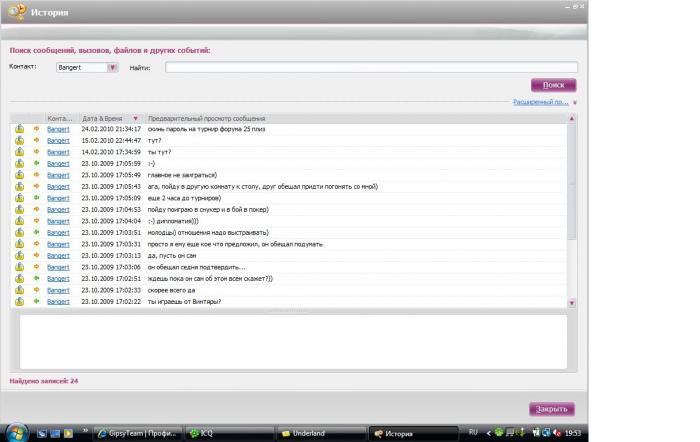Click message icon in 17:05:43 row
This screenshot has height=442, width=700.
[20, 187]
